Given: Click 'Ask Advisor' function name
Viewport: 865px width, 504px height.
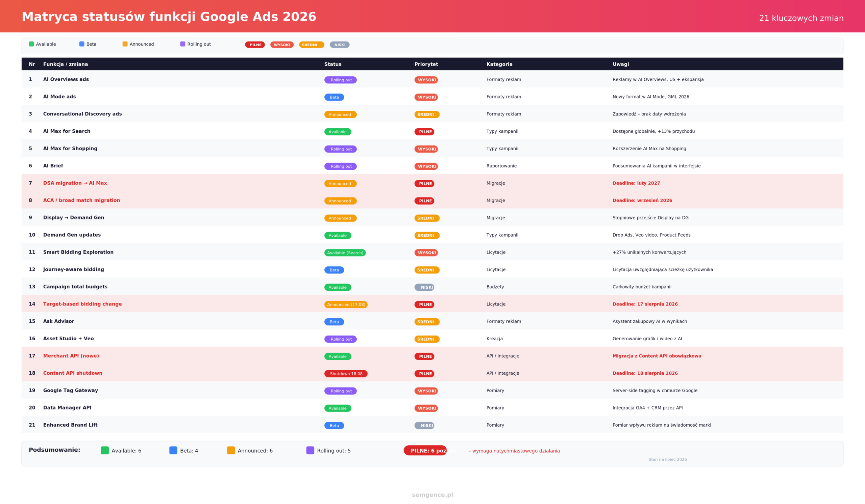Looking at the screenshot, I should [x=59, y=321].
